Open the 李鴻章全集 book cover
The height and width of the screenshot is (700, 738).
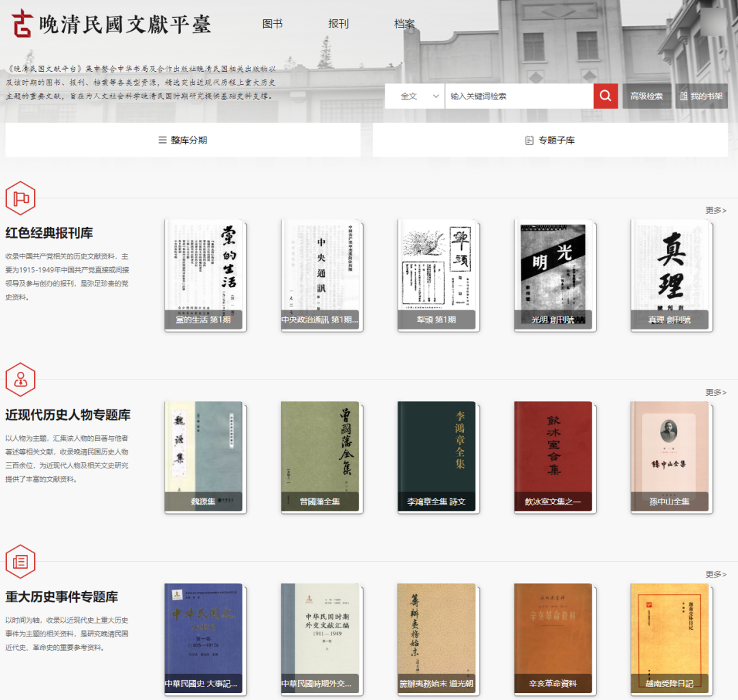(x=437, y=457)
